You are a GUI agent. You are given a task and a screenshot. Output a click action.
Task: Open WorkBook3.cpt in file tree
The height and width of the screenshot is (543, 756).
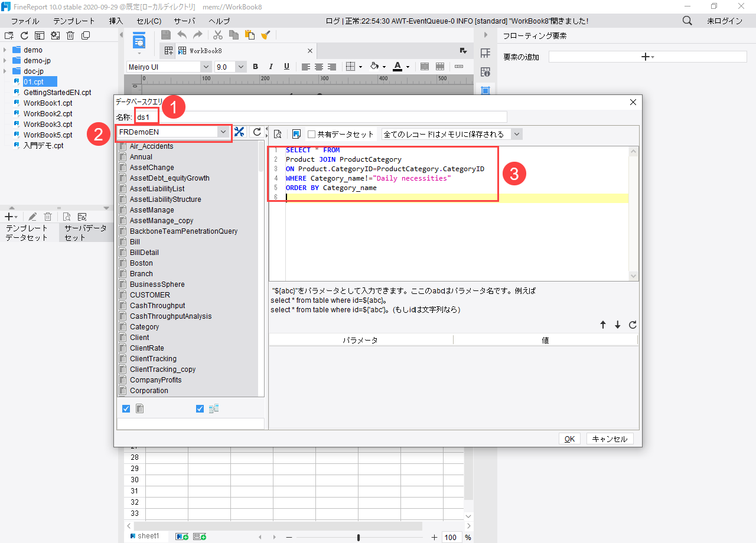[48, 124]
